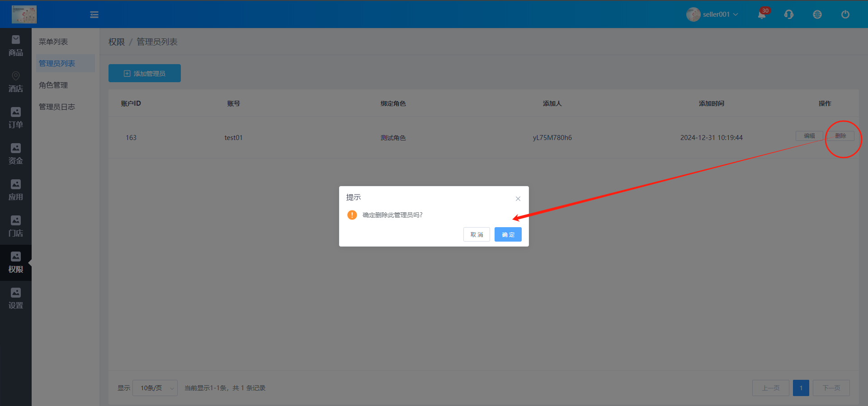Select 菜单列表 in the submenu

coord(53,42)
